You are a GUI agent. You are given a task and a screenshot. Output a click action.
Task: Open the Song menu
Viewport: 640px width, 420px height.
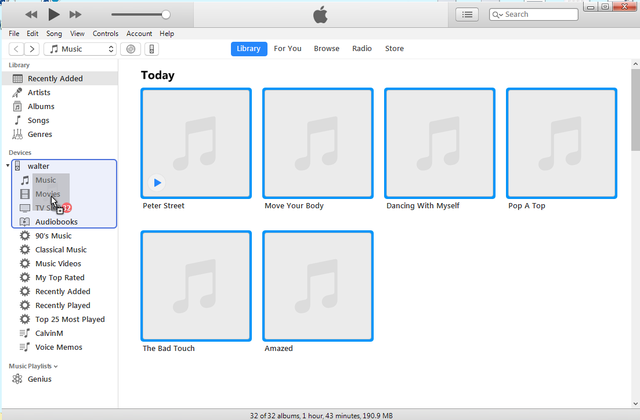(54, 33)
